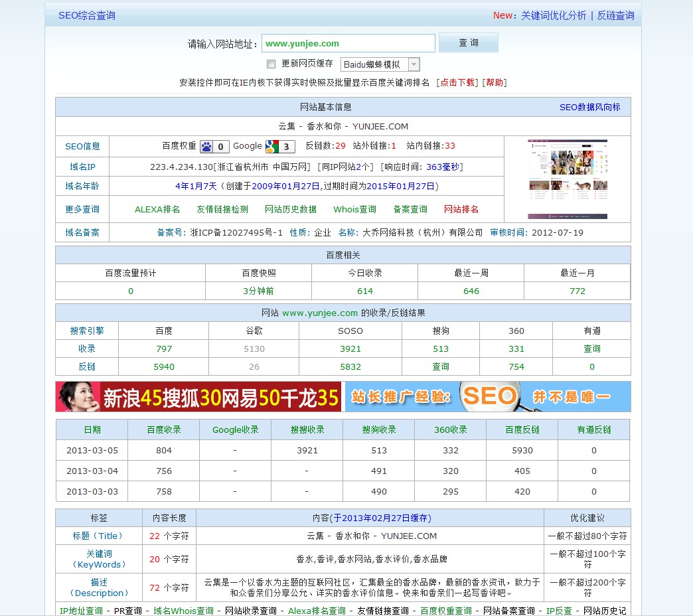
Task: Click the 域名备案 row label
Action: (x=83, y=232)
